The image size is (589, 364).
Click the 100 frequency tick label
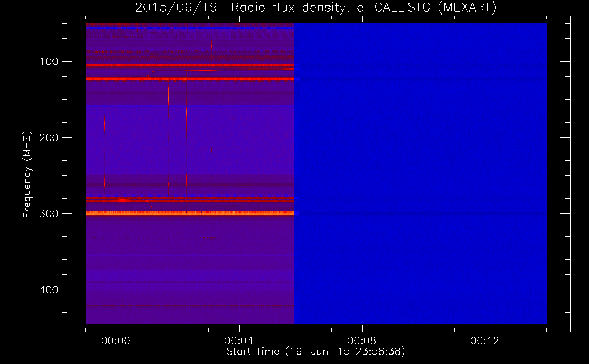49,62
